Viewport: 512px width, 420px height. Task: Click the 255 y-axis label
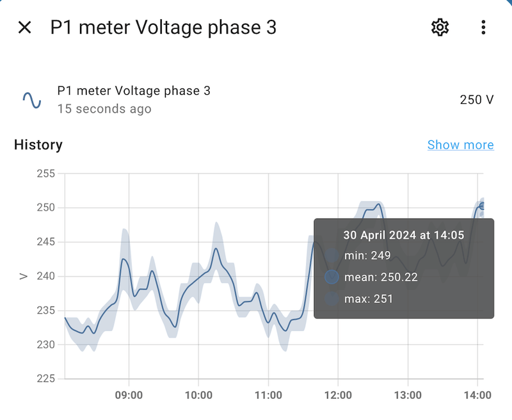coord(46,174)
